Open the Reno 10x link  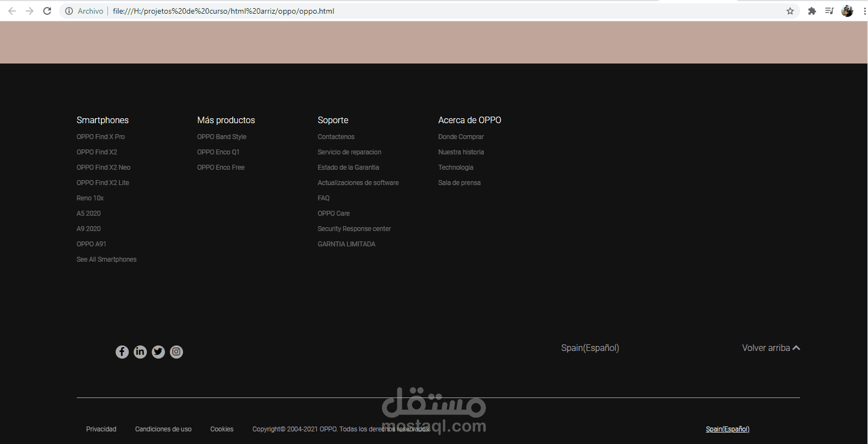(90, 198)
